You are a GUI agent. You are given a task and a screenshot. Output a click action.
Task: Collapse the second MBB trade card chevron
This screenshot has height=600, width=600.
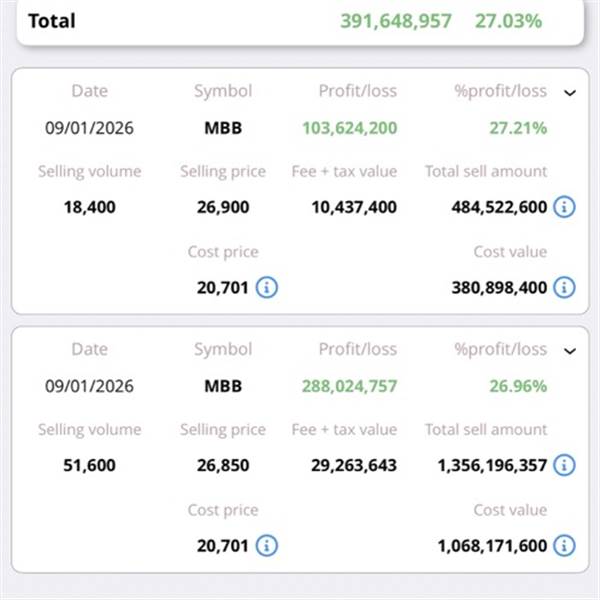pos(570,351)
